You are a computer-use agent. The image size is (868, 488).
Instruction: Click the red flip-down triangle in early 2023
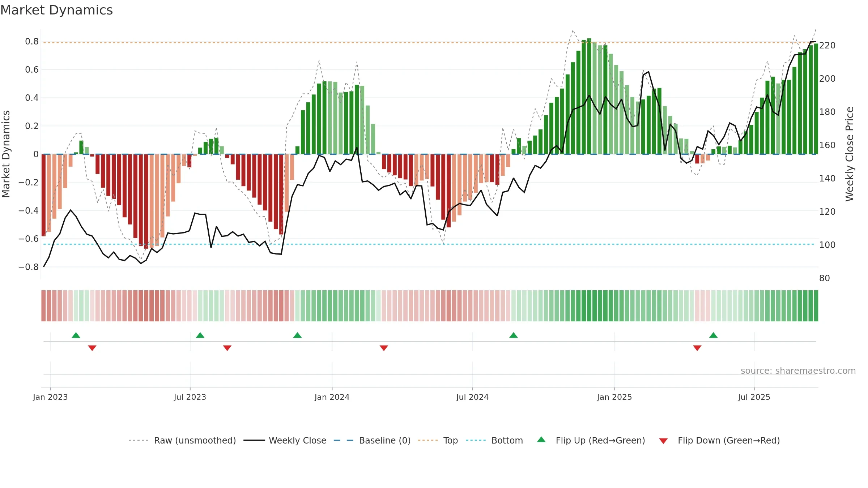[92, 348]
